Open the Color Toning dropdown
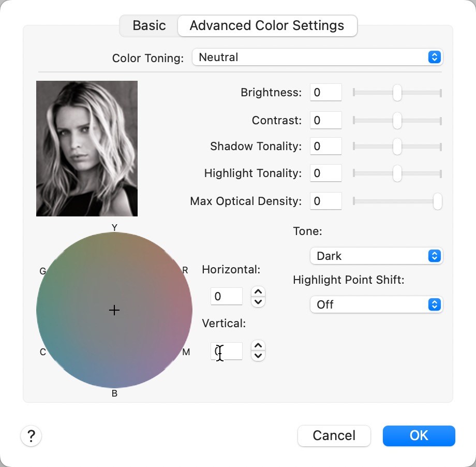The height and width of the screenshot is (467, 476). (x=317, y=57)
